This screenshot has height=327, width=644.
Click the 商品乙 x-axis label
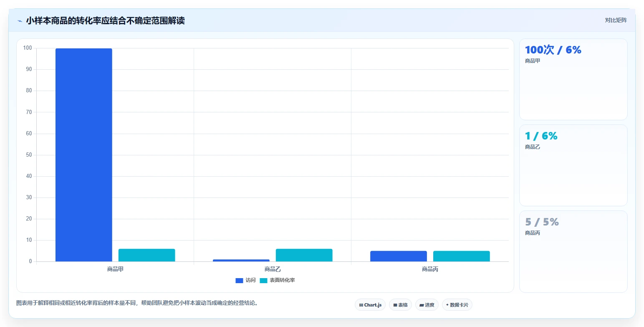coord(273,269)
